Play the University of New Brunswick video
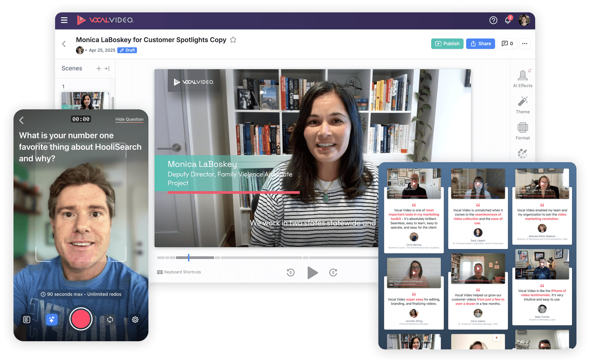The height and width of the screenshot is (364, 590). tap(542, 184)
